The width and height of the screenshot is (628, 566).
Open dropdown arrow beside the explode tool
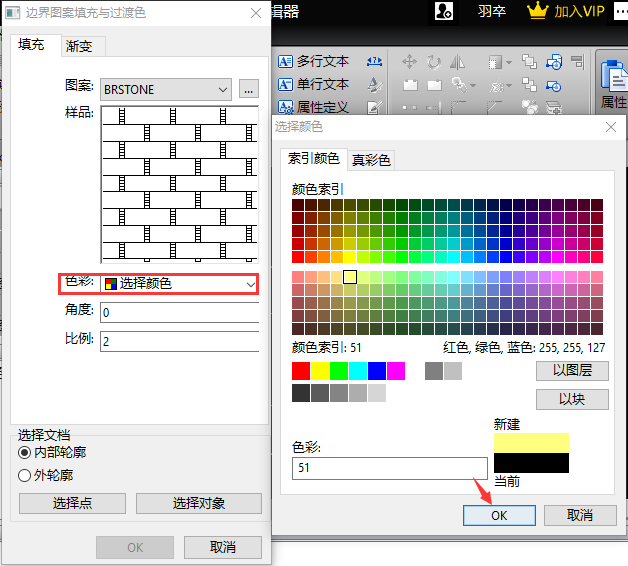pyautogui.click(x=509, y=85)
